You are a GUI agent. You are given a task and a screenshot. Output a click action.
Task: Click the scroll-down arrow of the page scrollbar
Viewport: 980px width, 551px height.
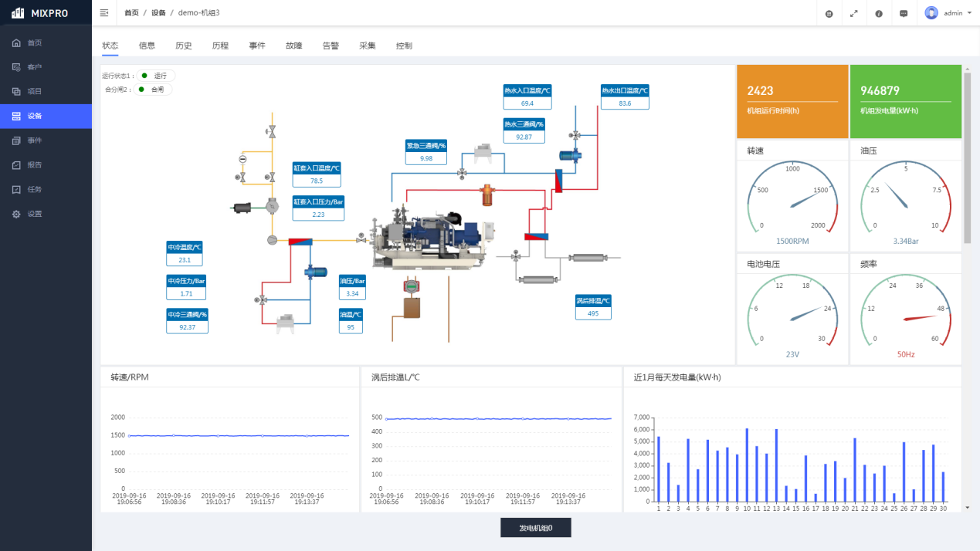(x=967, y=508)
